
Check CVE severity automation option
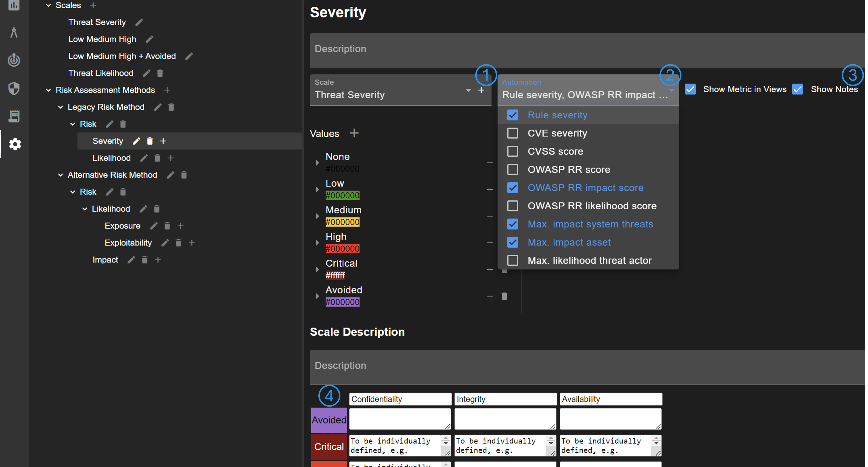pos(513,133)
